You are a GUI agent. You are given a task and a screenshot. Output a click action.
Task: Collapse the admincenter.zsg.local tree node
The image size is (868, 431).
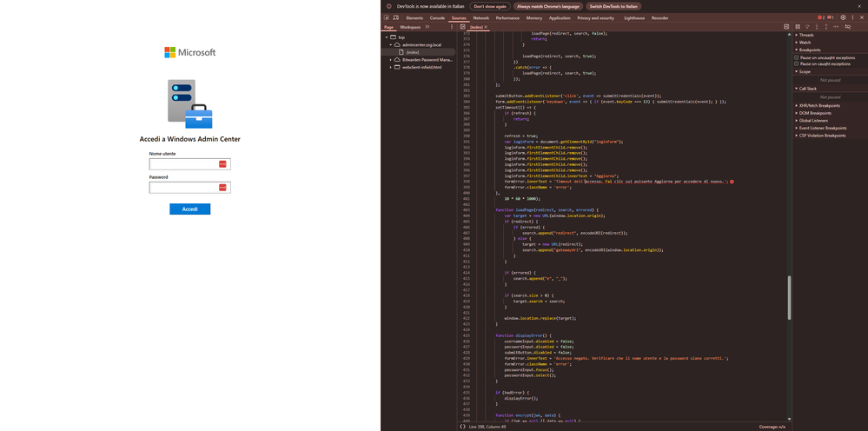click(390, 44)
